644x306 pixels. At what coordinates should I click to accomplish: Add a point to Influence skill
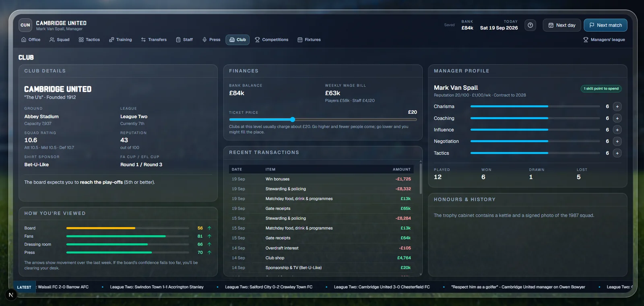click(x=617, y=130)
